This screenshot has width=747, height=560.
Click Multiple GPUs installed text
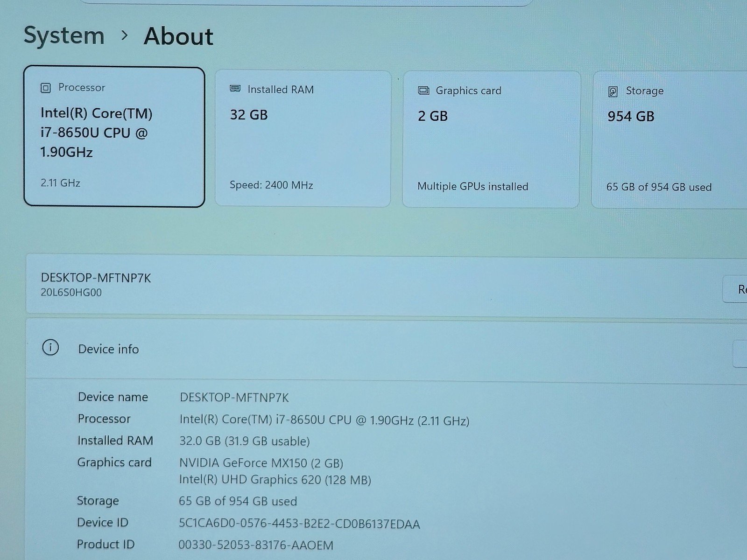[473, 187]
